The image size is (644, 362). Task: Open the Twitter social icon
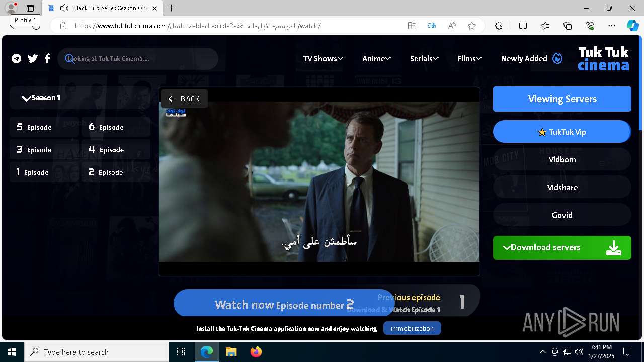point(33,59)
